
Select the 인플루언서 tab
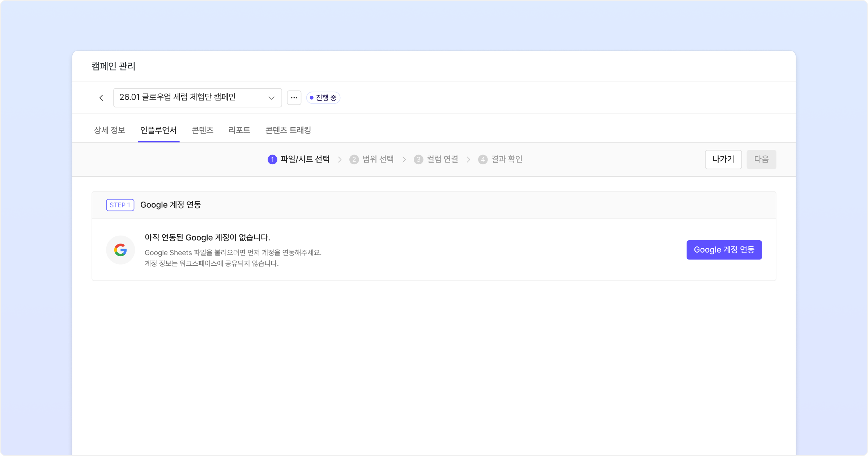pyautogui.click(x=158, y=130)
